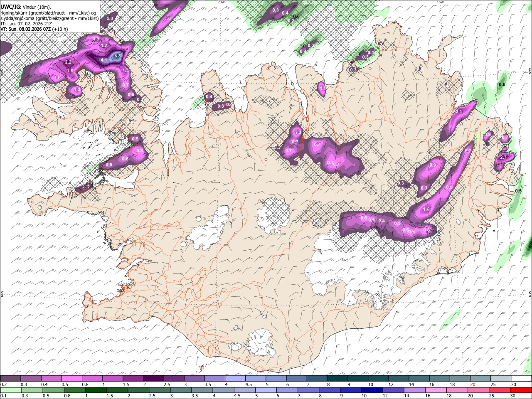Click the deep blue bottom-row swatch labeled 10

point(372,390)
